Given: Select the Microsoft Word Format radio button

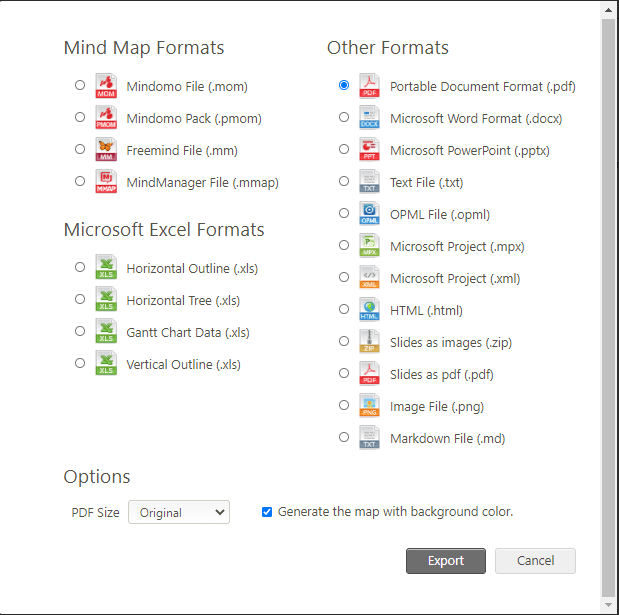Looking at the screenshot, I should point(344,117).
